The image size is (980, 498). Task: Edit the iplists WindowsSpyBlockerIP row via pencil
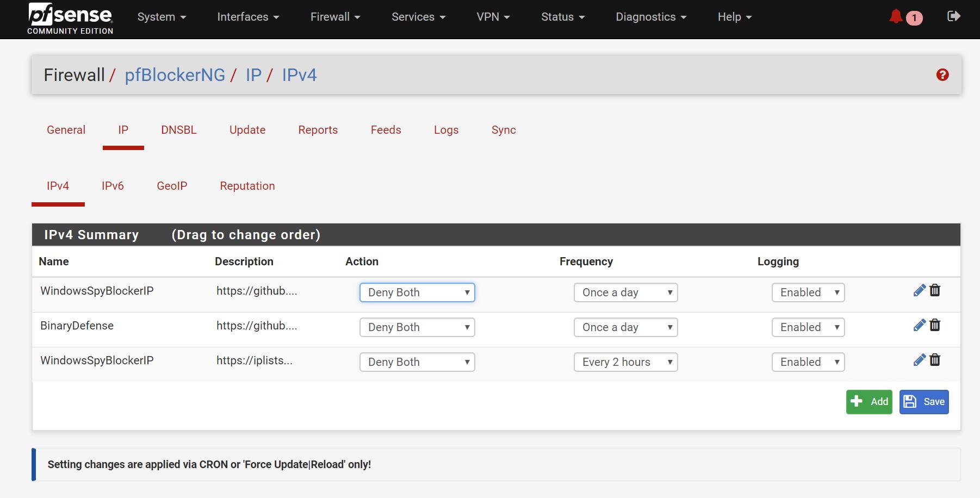919,360
